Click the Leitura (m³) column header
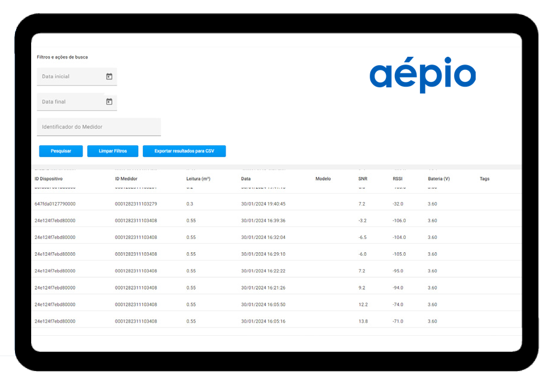Image resolution: width=551 pixels, height=392 pixels. [198, 179]
